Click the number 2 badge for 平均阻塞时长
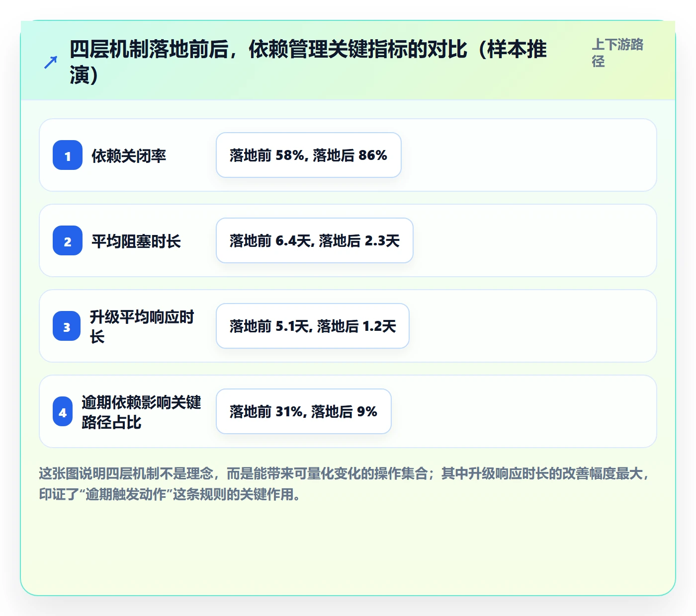The height and width of the screenshot is (616, 696). 68,240
